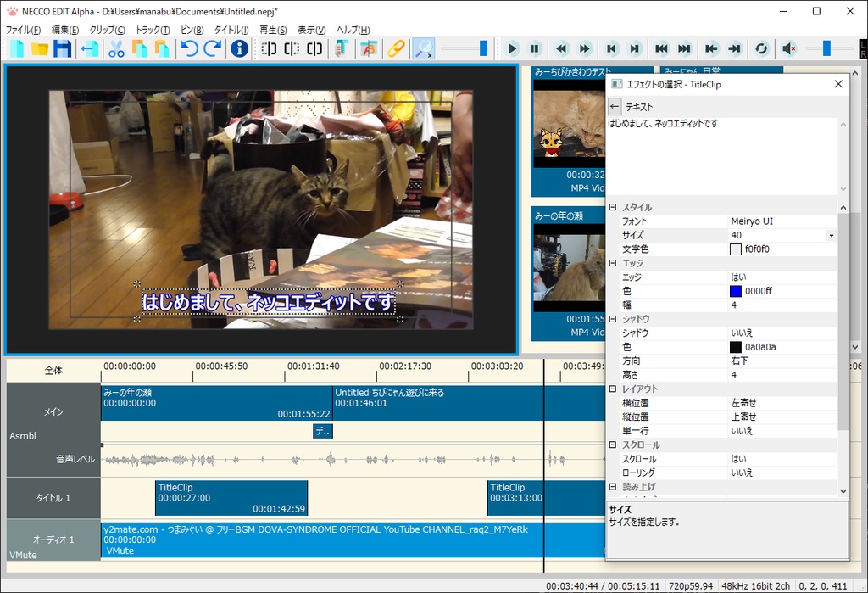Open the 編集 menu
Screen dimensions: 868x593
point(65,30)
